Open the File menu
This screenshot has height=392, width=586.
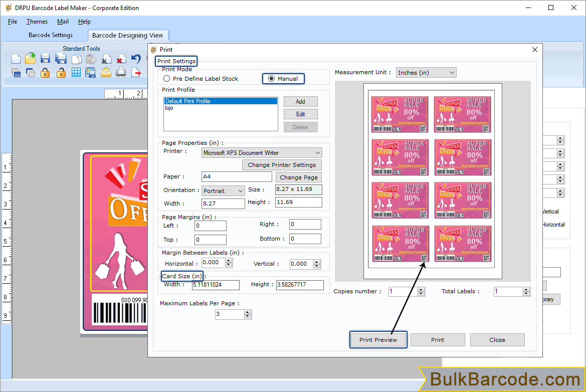pyautogui.click(x=13, y=22)
